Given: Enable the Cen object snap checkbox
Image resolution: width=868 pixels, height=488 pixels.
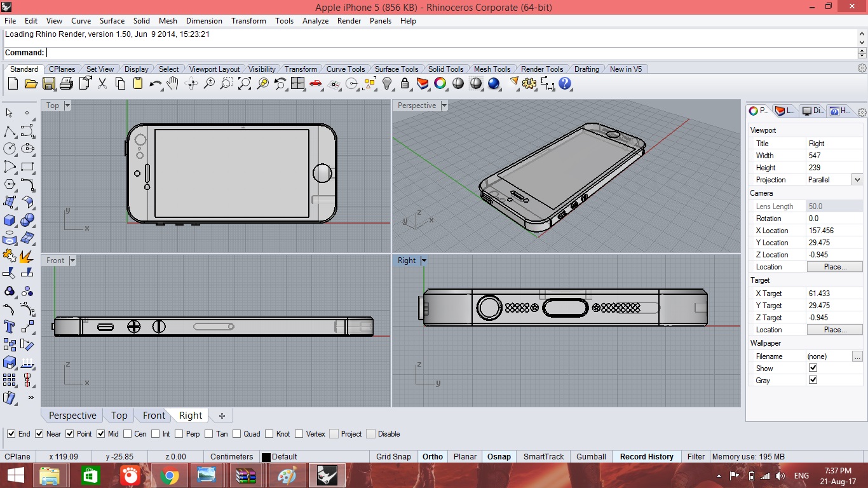Looking at the screenshot, I should 128,434.
